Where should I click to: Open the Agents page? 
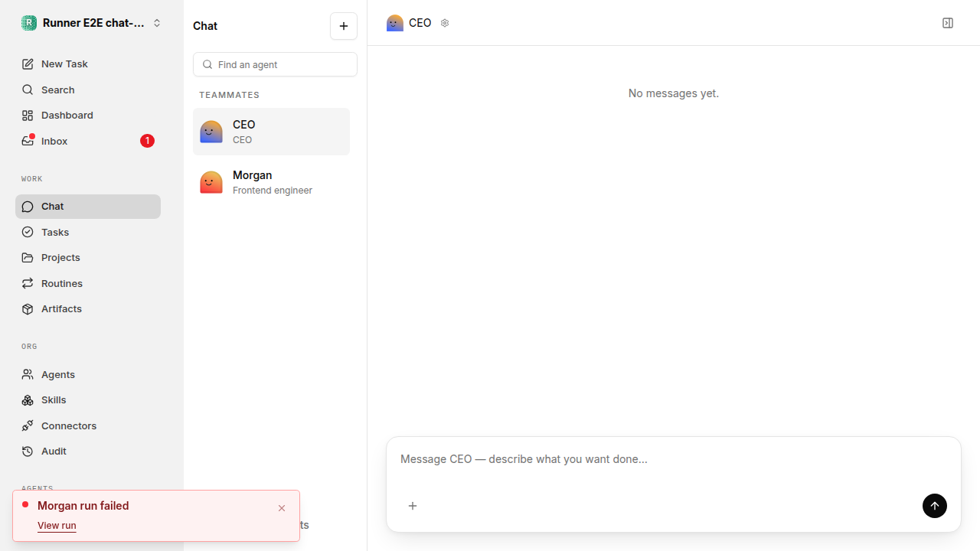(88, 374)
